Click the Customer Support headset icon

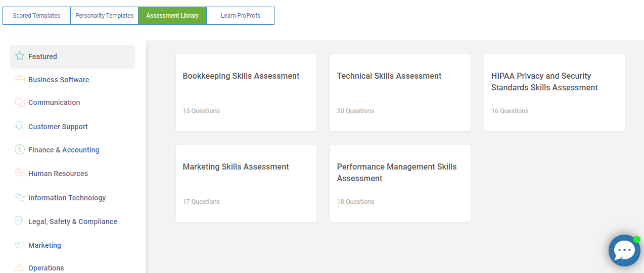point(20,126)
